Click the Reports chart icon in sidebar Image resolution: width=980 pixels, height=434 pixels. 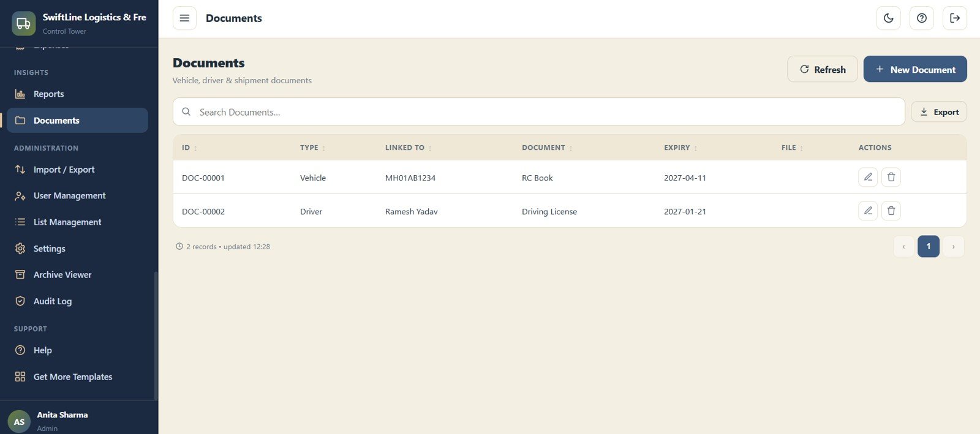pyautogui.click(x=20, y=94)
